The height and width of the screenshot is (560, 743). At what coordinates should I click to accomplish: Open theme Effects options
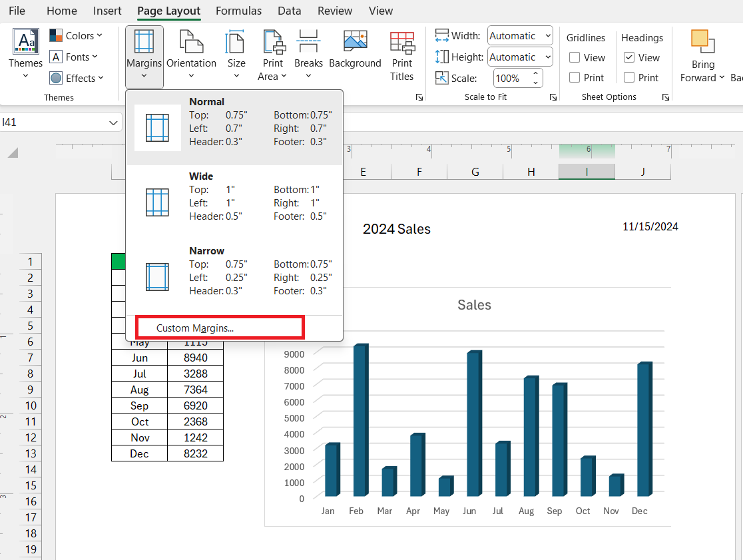77,78
